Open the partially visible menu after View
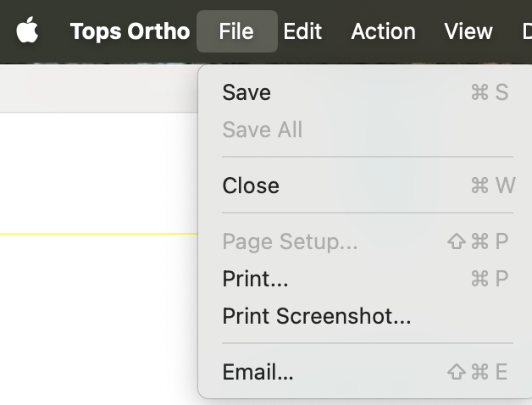 pos(526,31)
